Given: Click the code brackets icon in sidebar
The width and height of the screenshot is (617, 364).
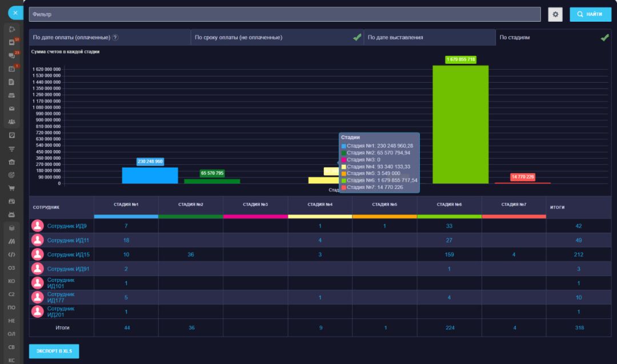Looking at the screenshot, I should pyautogui.click(x=11, y=254).
